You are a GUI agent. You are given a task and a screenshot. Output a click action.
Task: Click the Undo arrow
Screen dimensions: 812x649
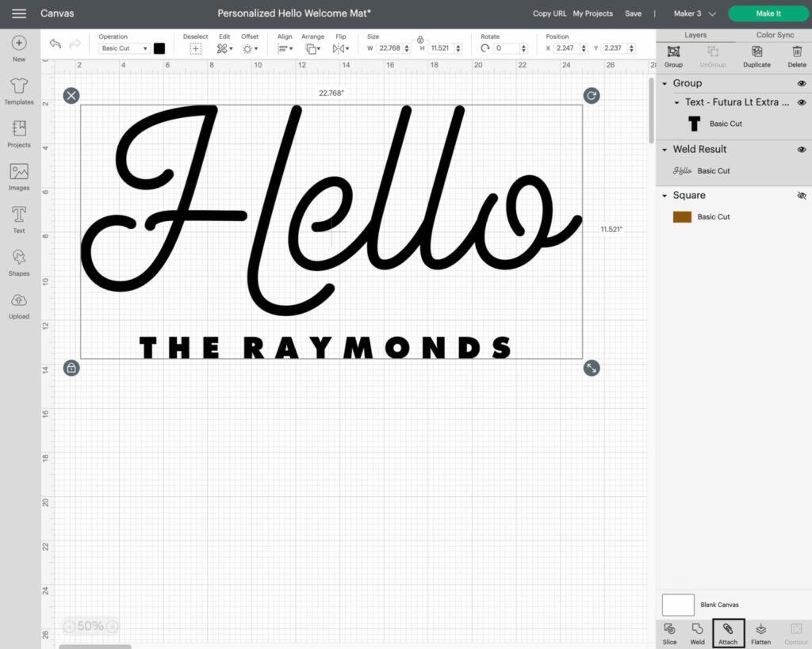pos(55,44)
